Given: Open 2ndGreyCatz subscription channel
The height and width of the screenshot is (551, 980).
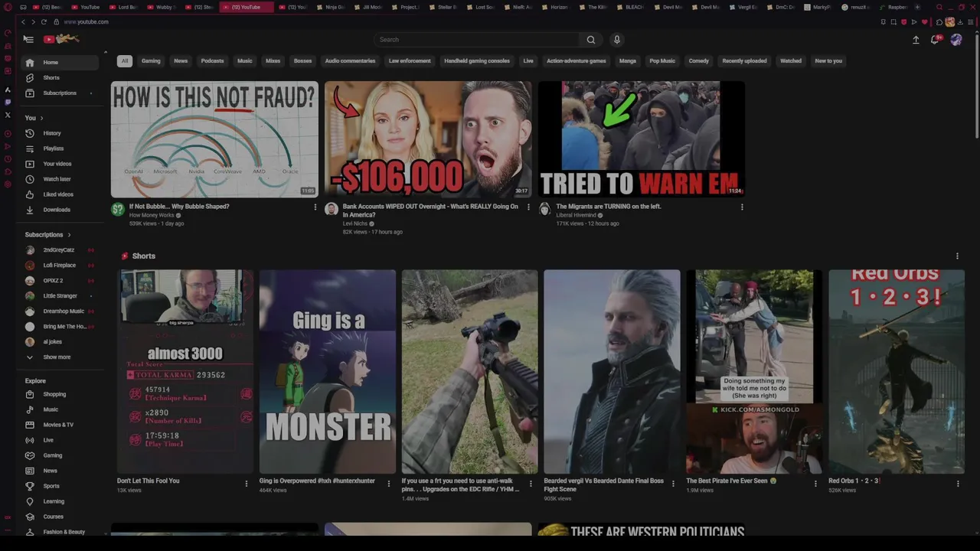Looking at the screenshot, I should point(61,249).
